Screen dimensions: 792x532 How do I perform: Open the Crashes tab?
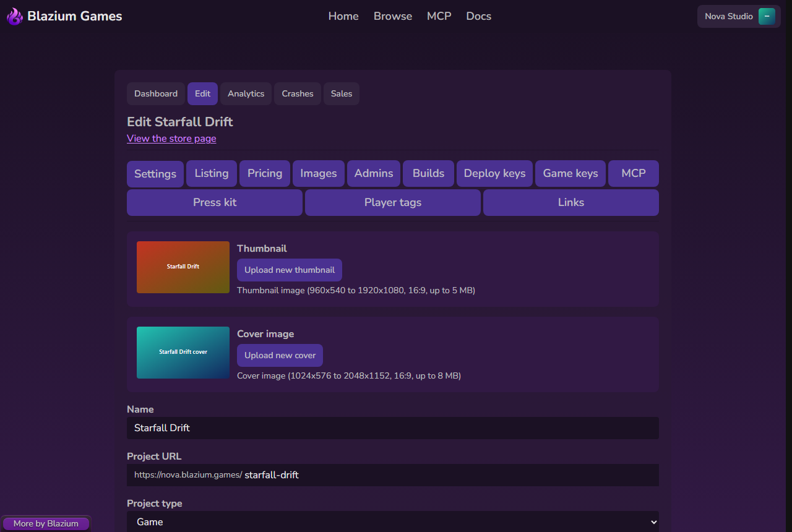pos(298,93)
